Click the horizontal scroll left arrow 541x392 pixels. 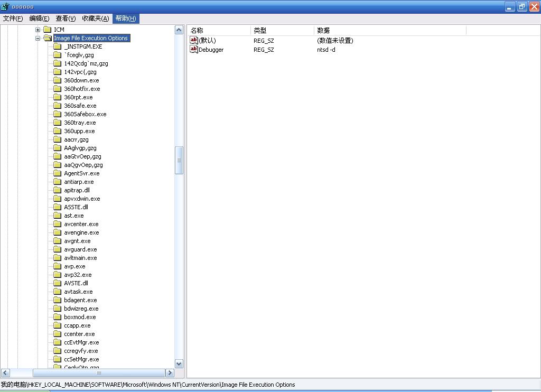click(x=5, y=372)
